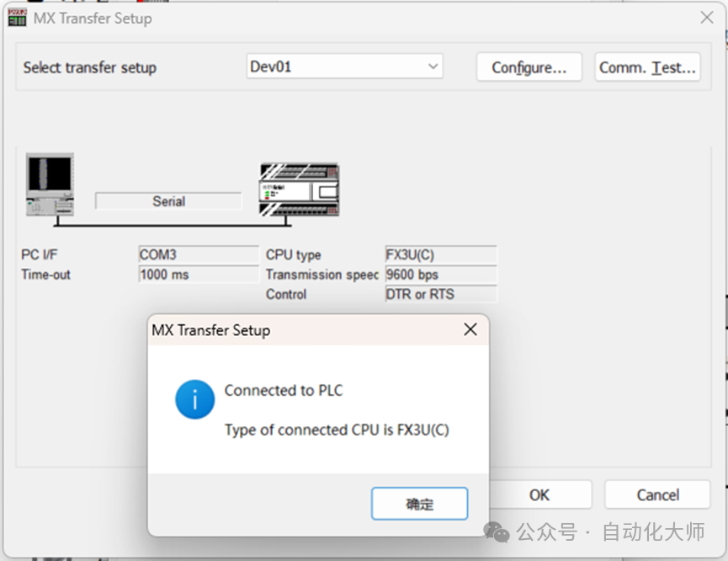Click the 'Control' label

point(286,294)
